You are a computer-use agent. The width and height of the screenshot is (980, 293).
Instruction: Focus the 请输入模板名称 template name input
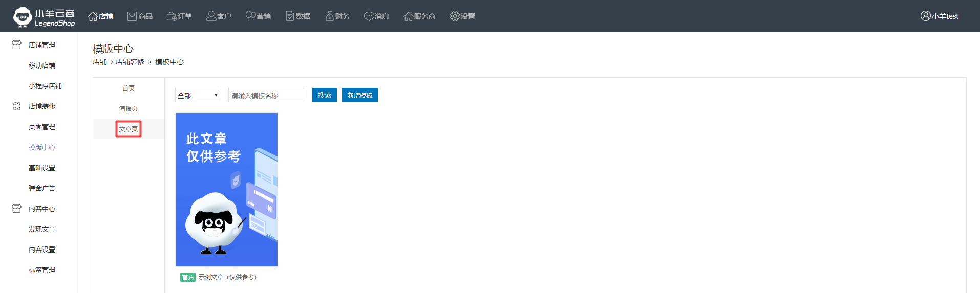coord(266,96)
